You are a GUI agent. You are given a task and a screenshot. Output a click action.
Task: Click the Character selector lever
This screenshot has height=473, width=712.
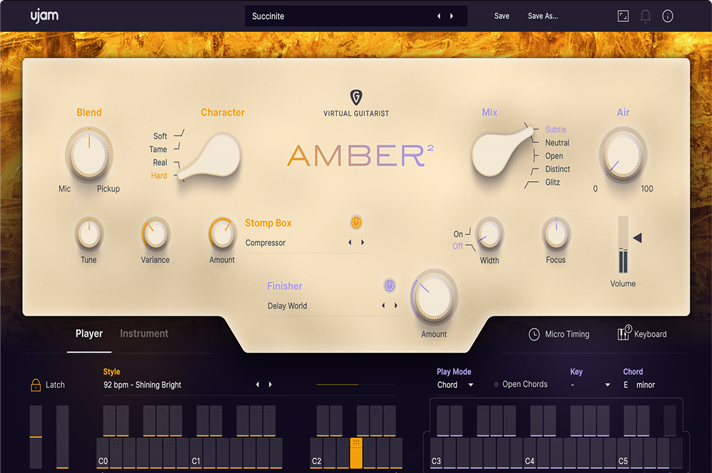pos(213,157)
